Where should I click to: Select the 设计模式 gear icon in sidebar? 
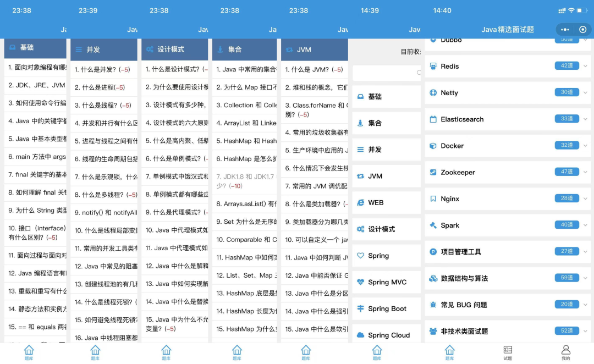[360, 229]
